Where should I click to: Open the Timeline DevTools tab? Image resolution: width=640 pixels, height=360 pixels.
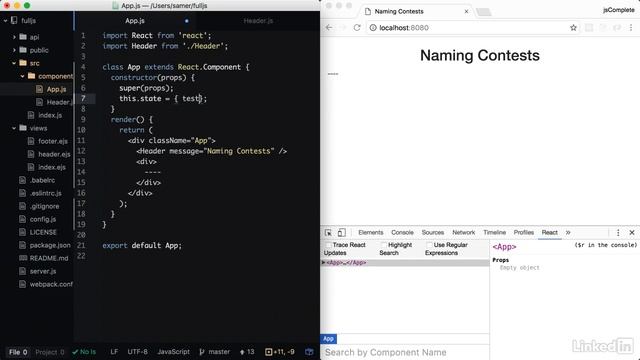tap(494, 232)
